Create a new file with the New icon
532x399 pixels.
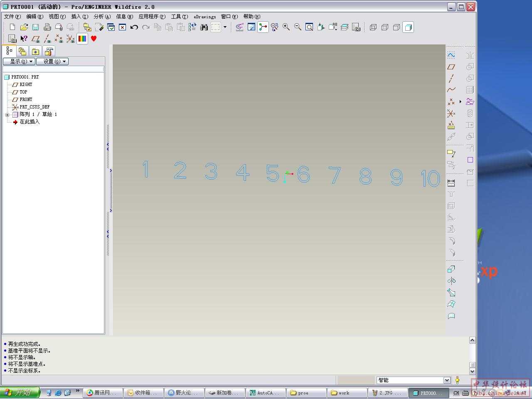click(x=12, y=27)
